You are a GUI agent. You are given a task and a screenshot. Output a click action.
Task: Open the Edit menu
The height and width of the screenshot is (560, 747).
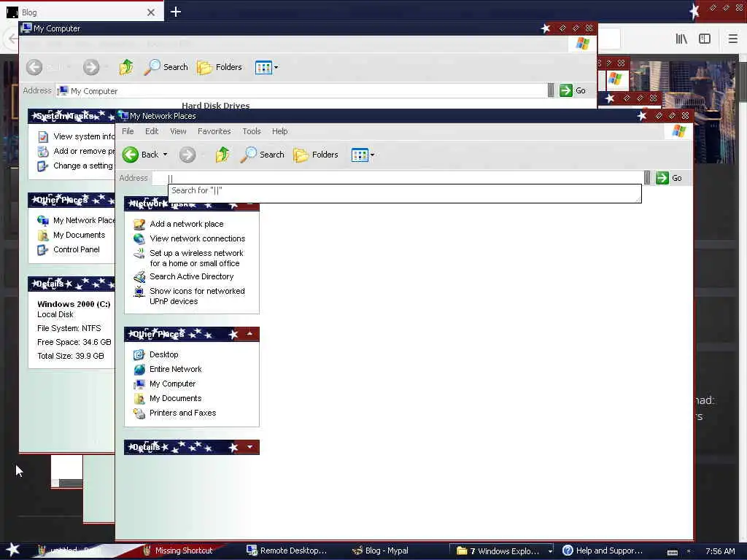coord(152,131)
